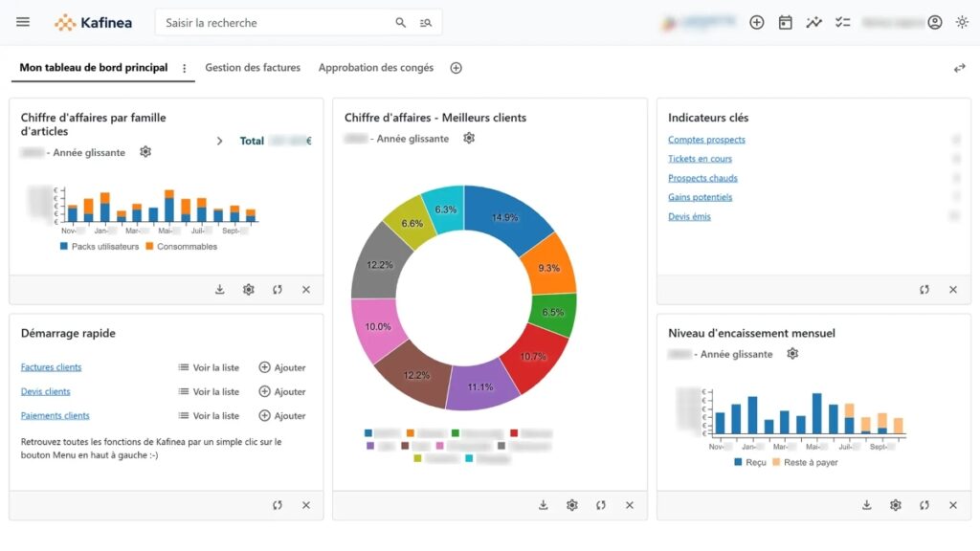Switch to the Approbation des congés tab
Viewport: 980px width, 551px height.
coord(376,68)
